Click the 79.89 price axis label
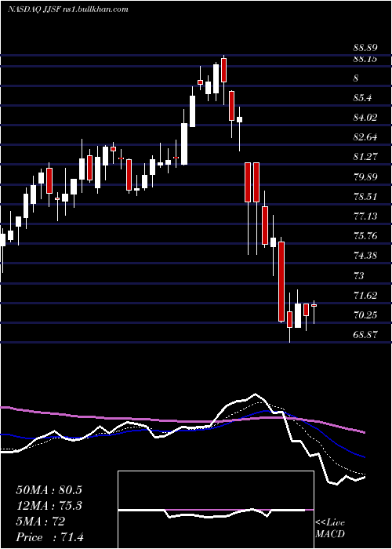 click(x=365, y=176)
